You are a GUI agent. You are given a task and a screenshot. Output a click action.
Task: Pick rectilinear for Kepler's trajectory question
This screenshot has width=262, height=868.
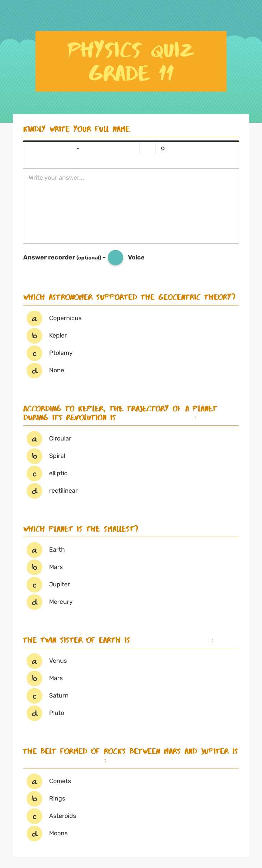(x=34, y=491)
